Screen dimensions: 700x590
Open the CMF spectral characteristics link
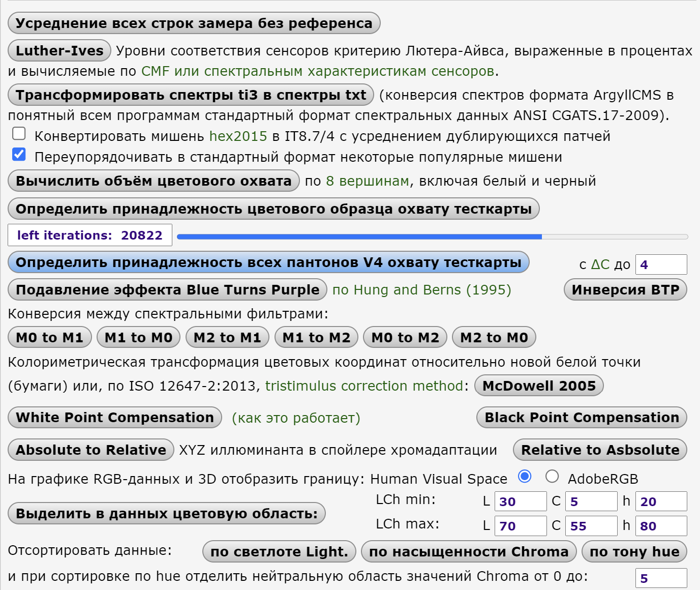(317, 71)
